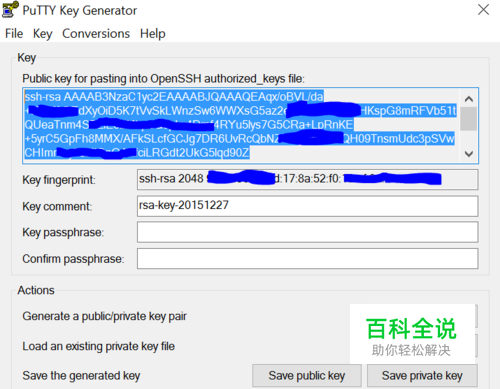Click 'Generate a public/private key pair' text
The height and width of the screenshot is (389, 500).
(x=104, y=316)
